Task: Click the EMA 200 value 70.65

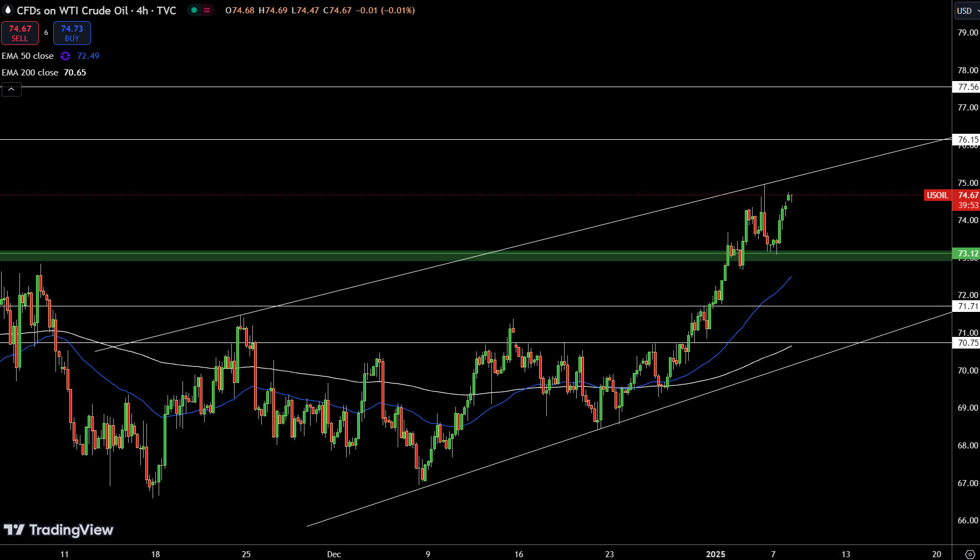Action: [x=75, y=73]
